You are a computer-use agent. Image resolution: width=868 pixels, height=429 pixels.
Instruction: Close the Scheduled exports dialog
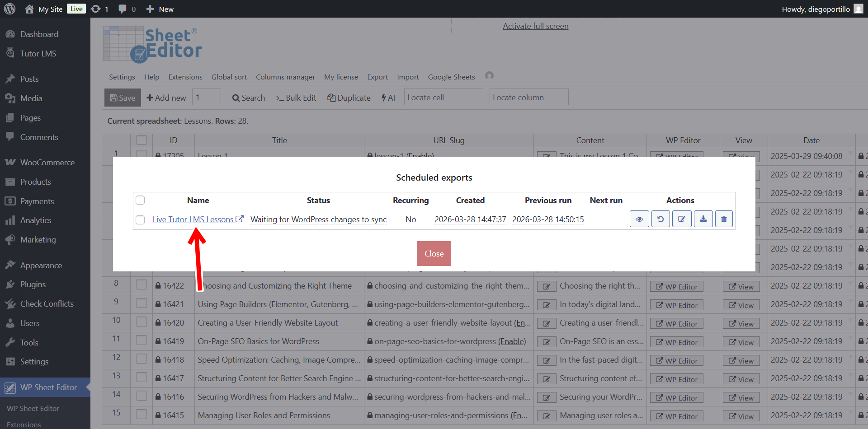434,253
